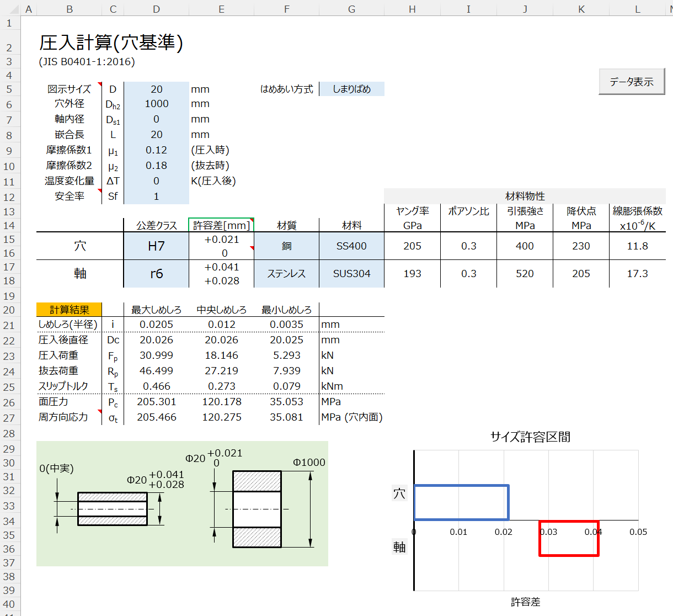This screenshot has height=616, width=673.
Task: Select the H7 tolerance class cell
Action: pyautogui.click(x=157, y=246)
